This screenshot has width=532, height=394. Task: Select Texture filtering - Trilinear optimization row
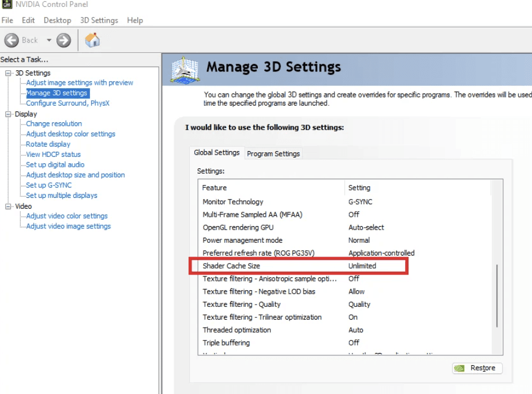click(x=344, y=317)
